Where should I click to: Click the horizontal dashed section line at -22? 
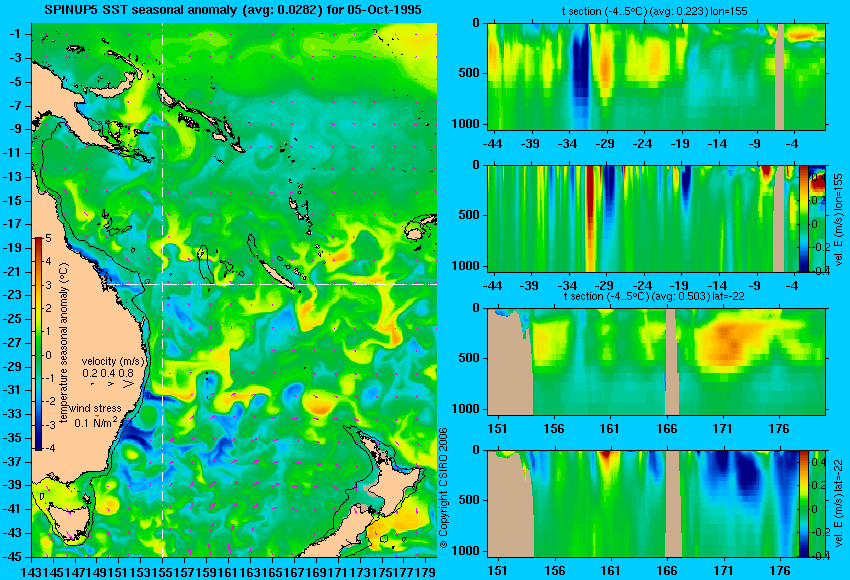click(x=272, y=284)
